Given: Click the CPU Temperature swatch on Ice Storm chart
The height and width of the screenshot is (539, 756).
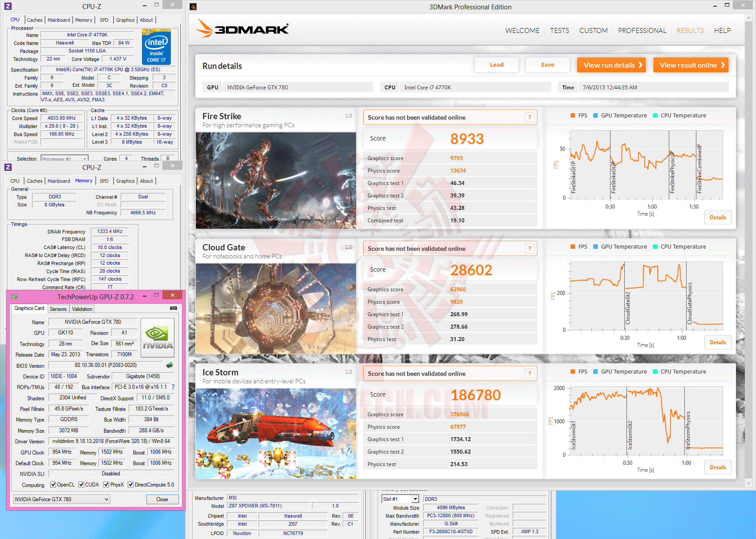Looking at the screenshot, I should click(x=655, y=372).
